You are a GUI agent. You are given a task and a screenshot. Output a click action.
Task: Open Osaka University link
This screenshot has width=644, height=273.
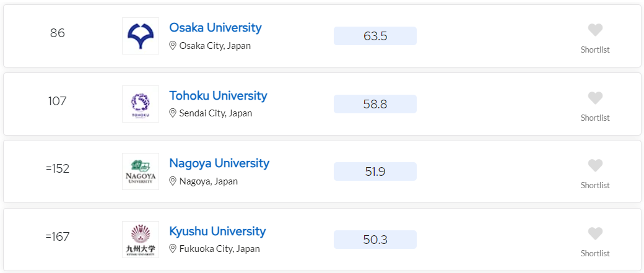[x=215, y=27]
